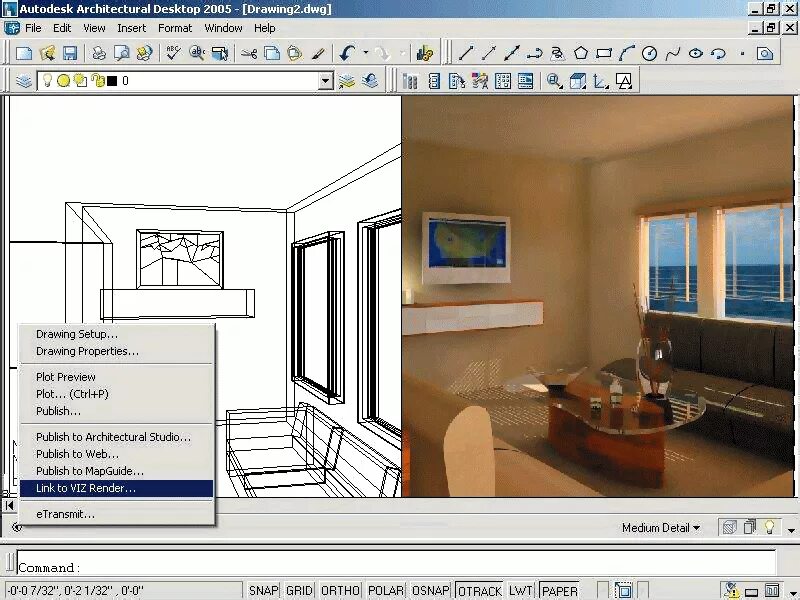
Task: Click the Undo arrow icon
Action: click(x=348, y=53)
